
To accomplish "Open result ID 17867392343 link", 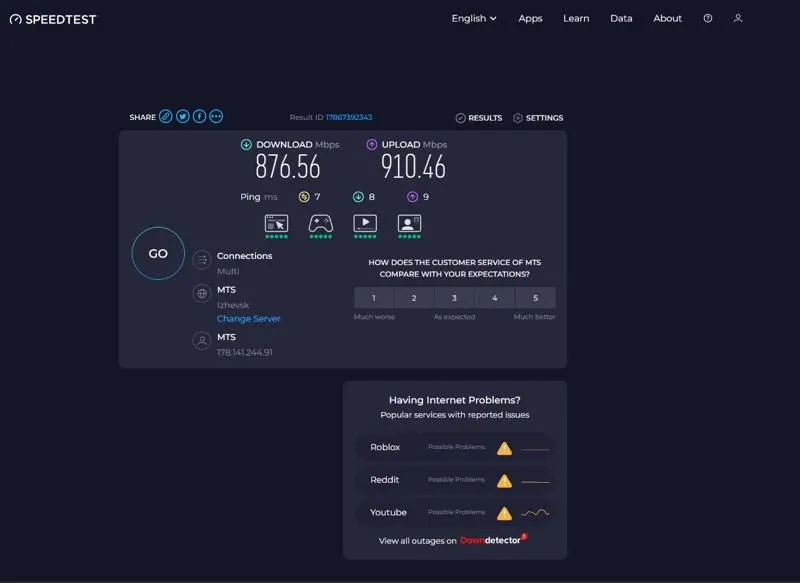I will coord(349,117).
